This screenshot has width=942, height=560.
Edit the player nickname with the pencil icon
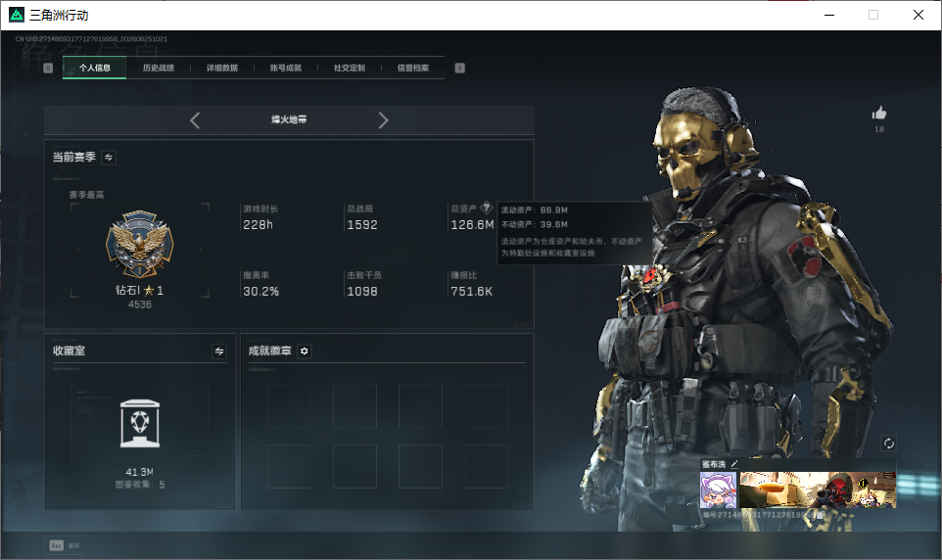point(734,464)
